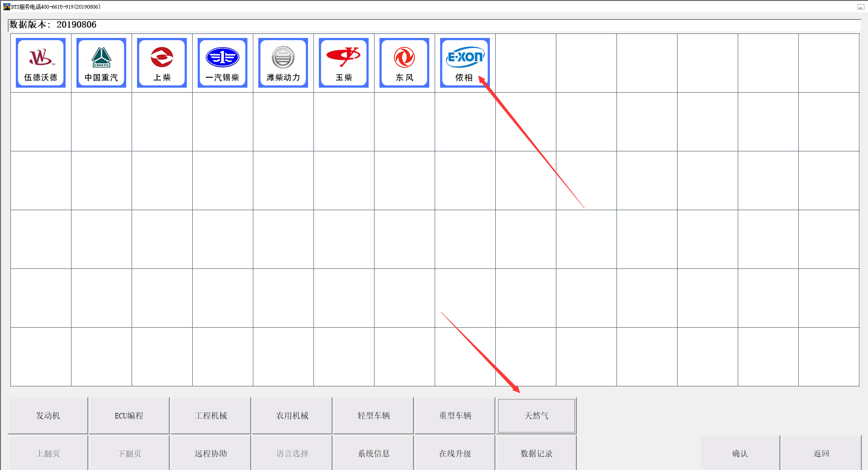Select the 农用机械 category
The image size is (868, 470).
coord(292,416)
